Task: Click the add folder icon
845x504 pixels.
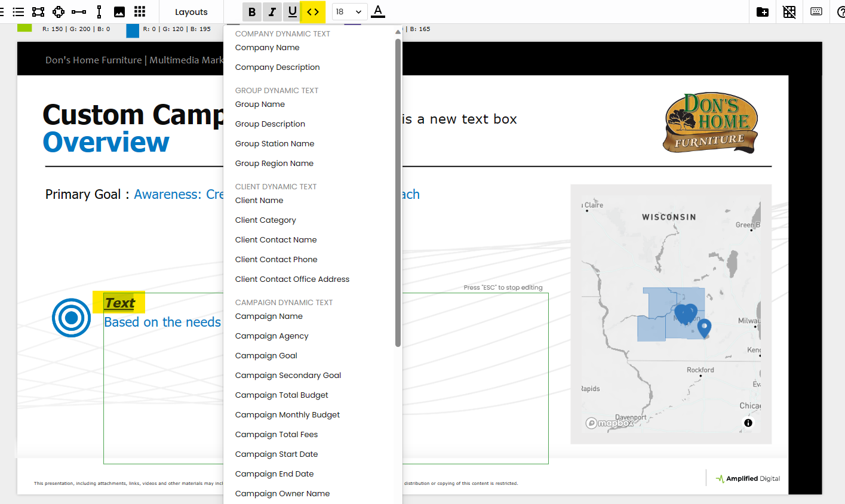Action: point(763,12)
